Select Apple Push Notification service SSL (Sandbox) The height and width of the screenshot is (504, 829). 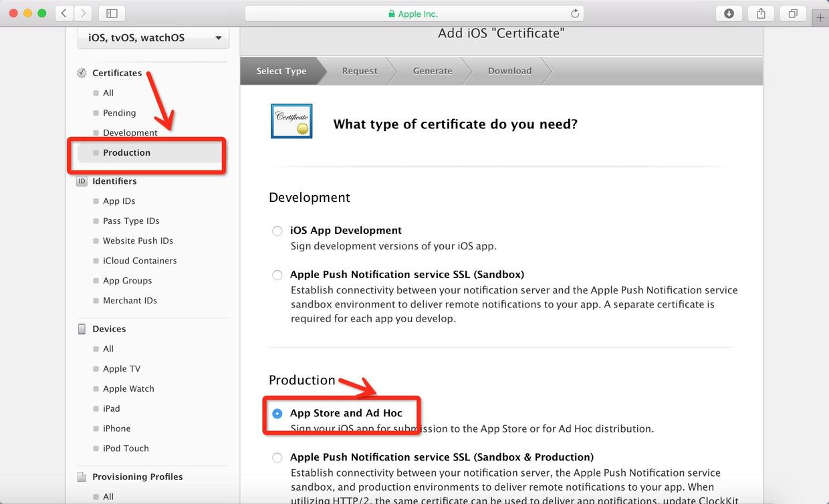tap(277, 275)
